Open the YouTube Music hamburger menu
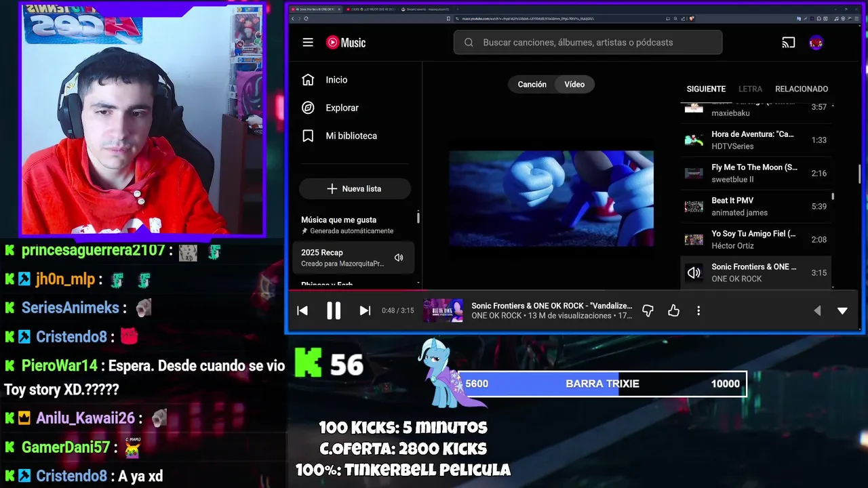868x488 pixels. click(x=308, y=43)
